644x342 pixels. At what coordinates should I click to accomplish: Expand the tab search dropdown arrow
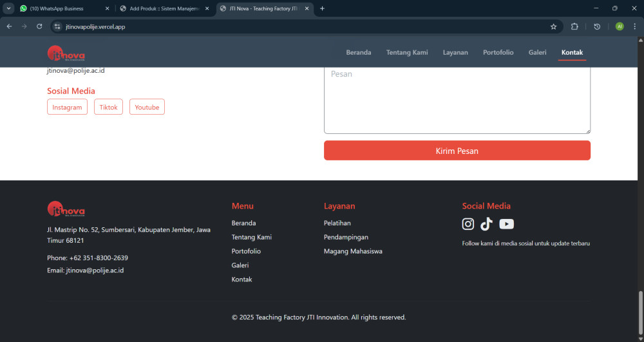pyautogui.click(x=9, y=8)
